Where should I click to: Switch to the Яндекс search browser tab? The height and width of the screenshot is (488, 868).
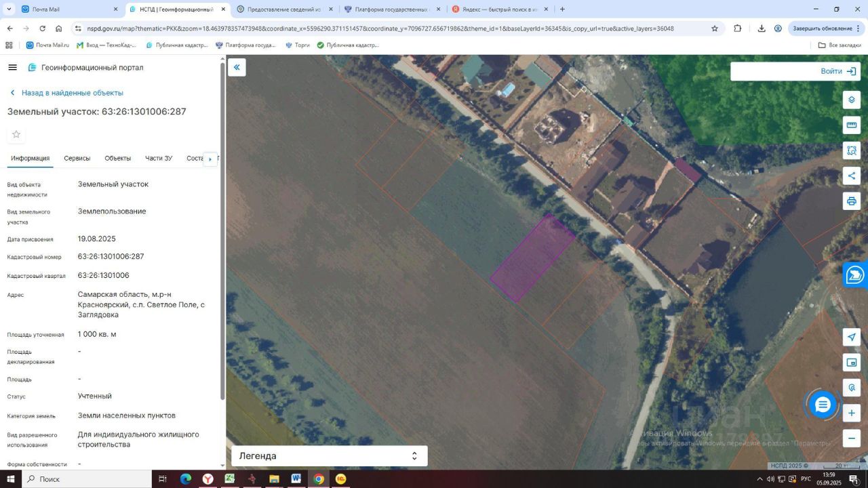(500, 9)
